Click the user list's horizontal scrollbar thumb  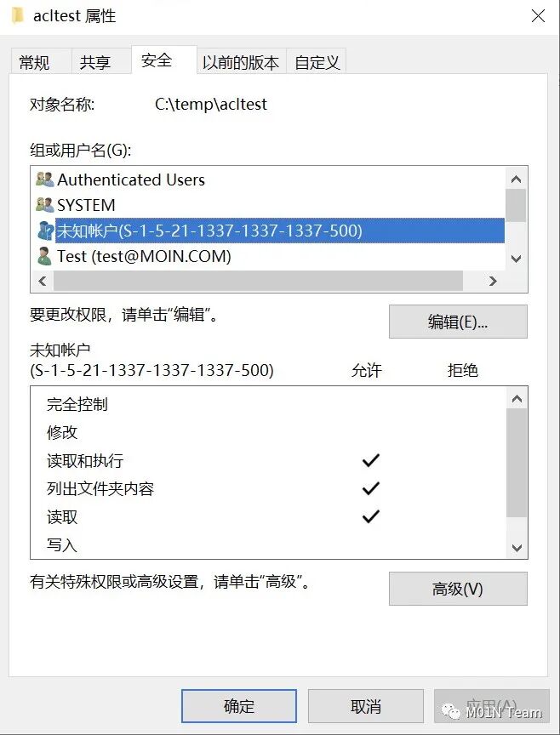tap(258, 281)
